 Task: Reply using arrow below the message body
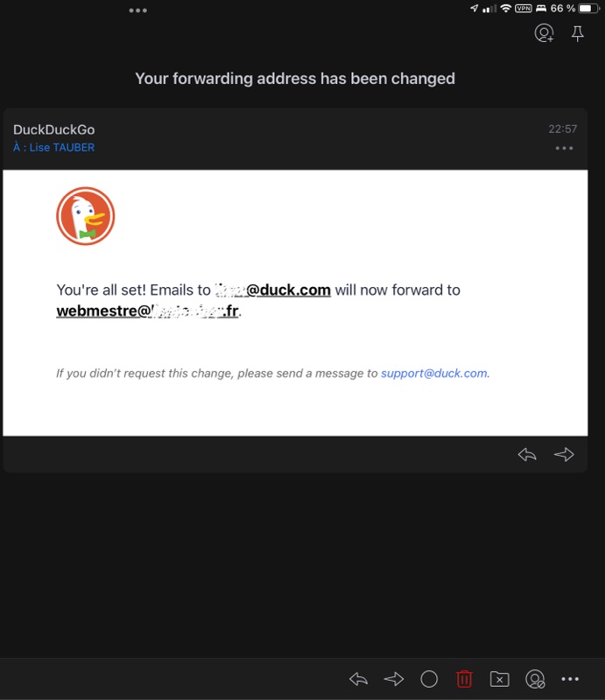(527, 454)
